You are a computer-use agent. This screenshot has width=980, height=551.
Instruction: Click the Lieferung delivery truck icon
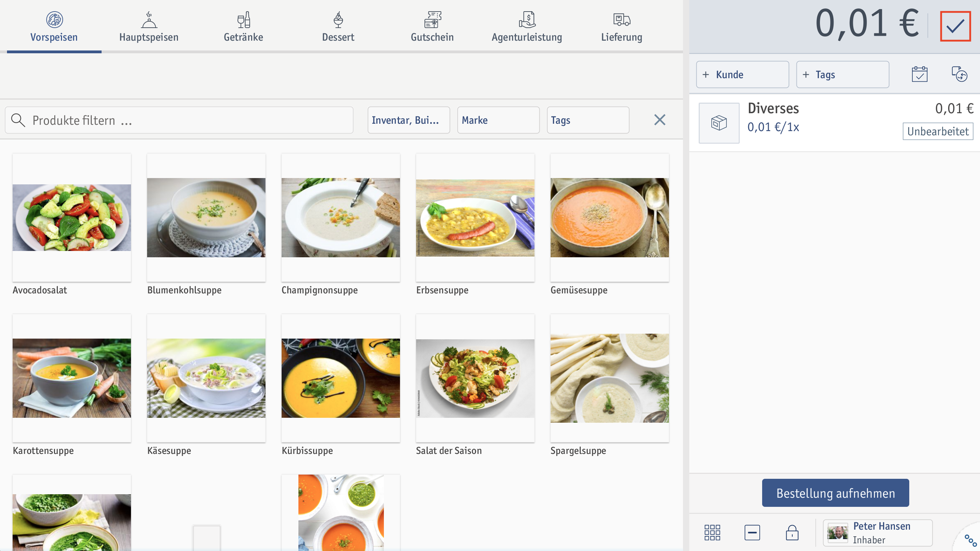coord(622,19)
